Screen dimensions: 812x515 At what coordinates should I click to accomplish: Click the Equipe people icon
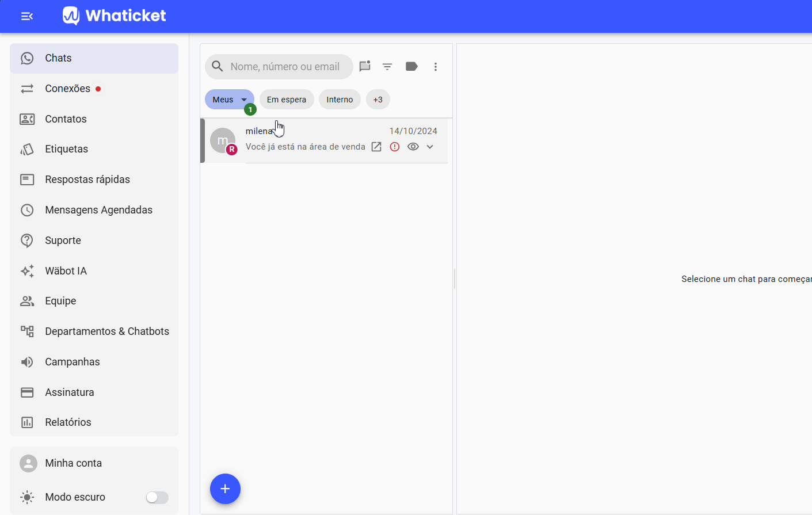click(x=27, y=301)
